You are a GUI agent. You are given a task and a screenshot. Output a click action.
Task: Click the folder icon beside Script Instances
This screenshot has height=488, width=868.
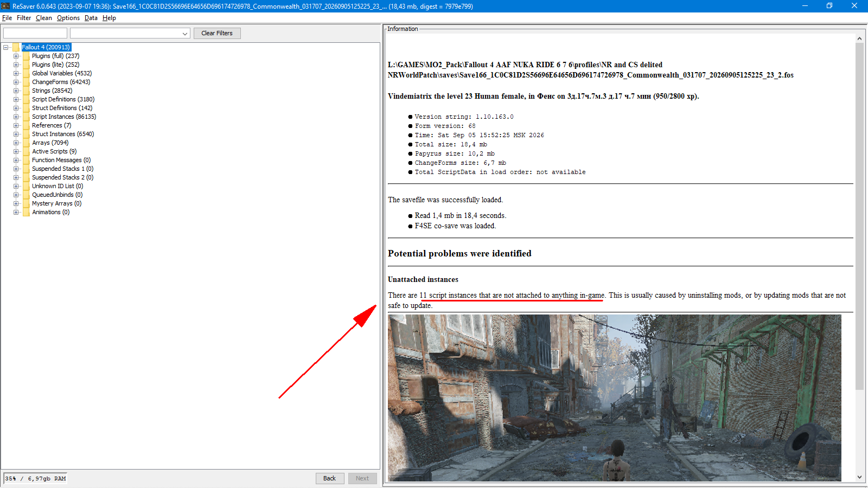coord(26,117)
